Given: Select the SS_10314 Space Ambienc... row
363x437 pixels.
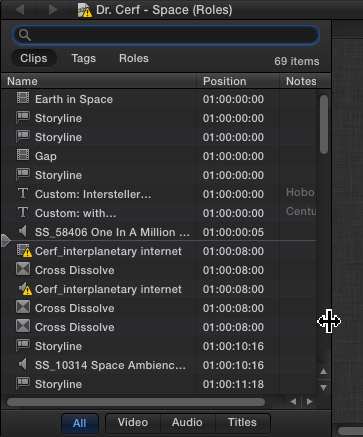Looking at the screenshot, I should 159,365.
